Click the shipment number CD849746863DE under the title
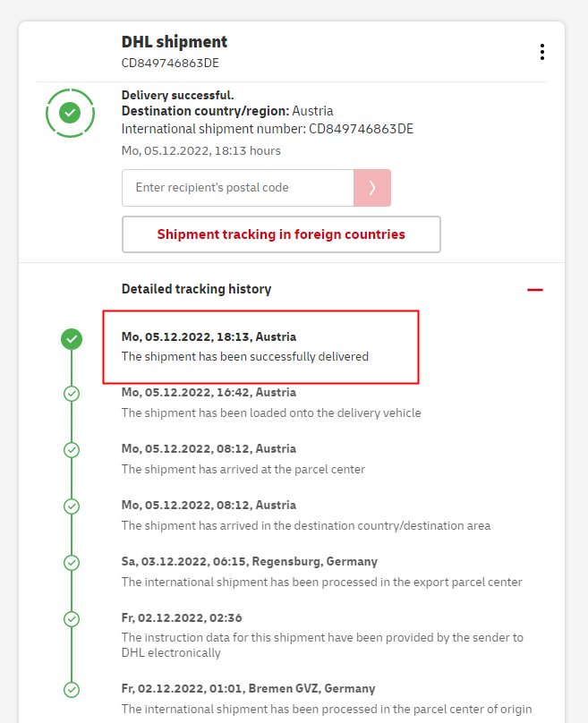 tap(170, 64)
